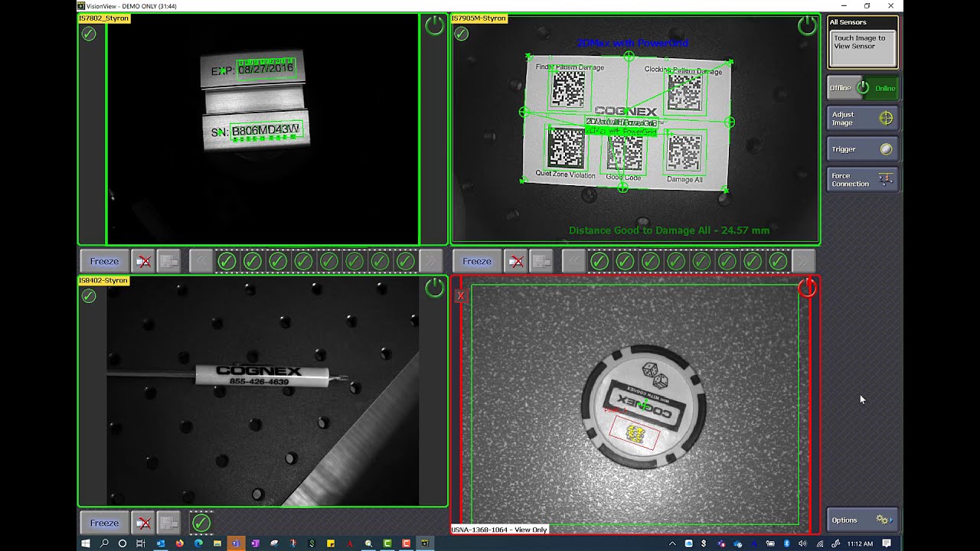Toggle power icon on IS7802_Styron sensor panel
The width and height of the screenshot is (980, 551).
(x=434, y=25)
